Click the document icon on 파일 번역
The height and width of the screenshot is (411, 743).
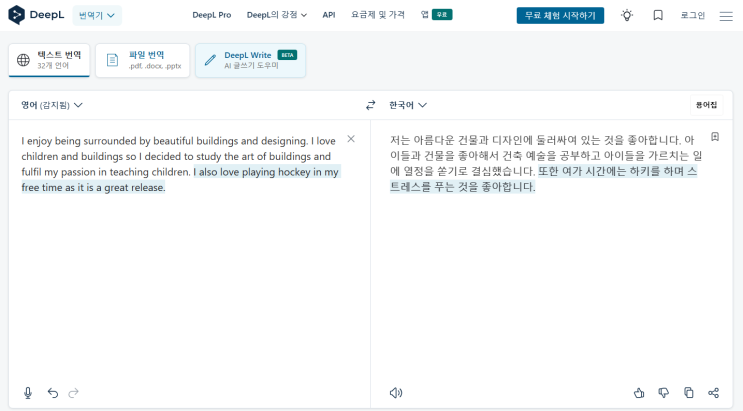(x=112, y=60)
